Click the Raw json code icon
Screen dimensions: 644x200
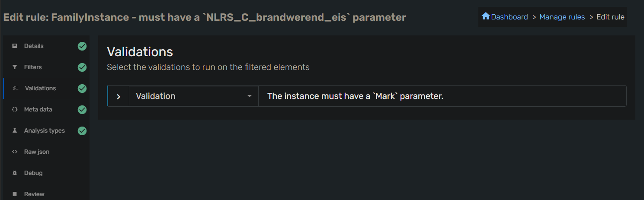click(x=15, y=152)
